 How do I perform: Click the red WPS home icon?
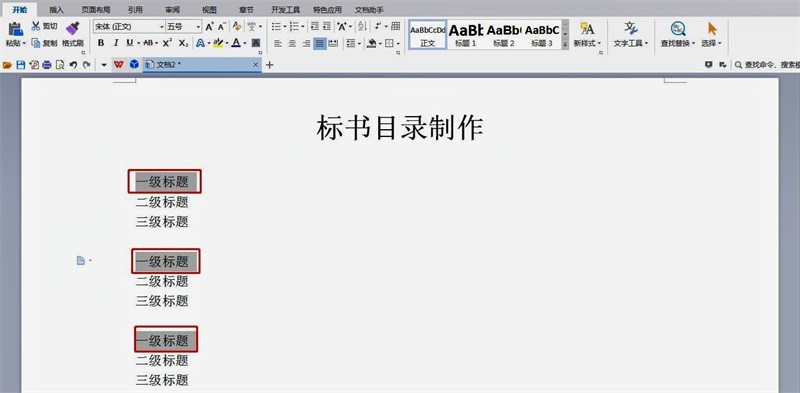(x=119, y=64)
